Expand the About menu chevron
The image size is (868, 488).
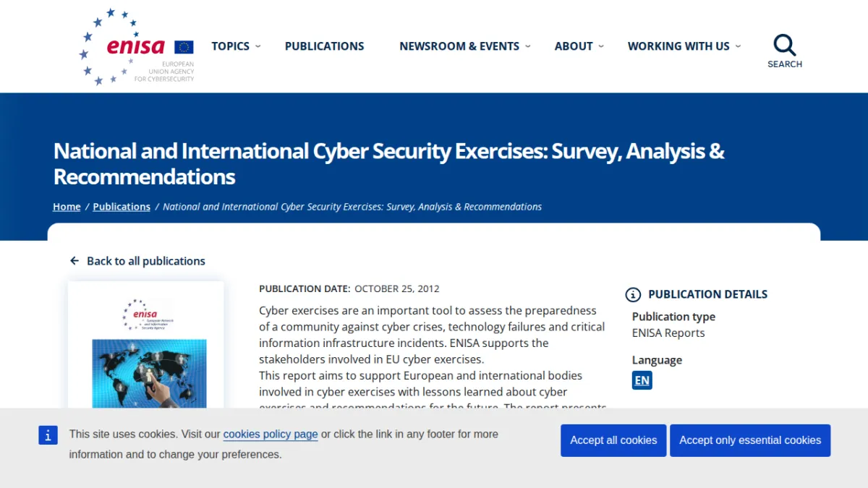pos(601,46)
